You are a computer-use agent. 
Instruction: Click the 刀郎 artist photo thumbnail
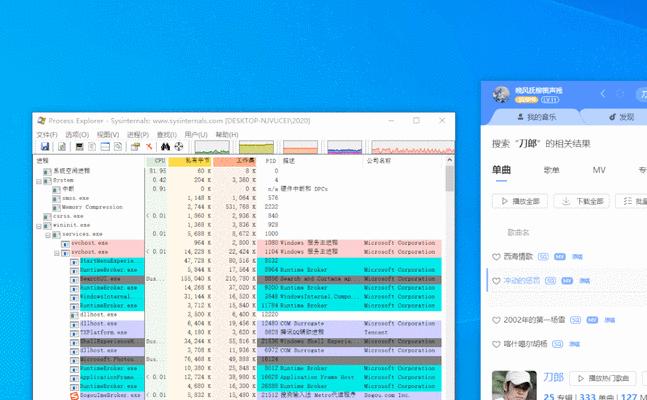pyautogui.click(x=514, y=385)
